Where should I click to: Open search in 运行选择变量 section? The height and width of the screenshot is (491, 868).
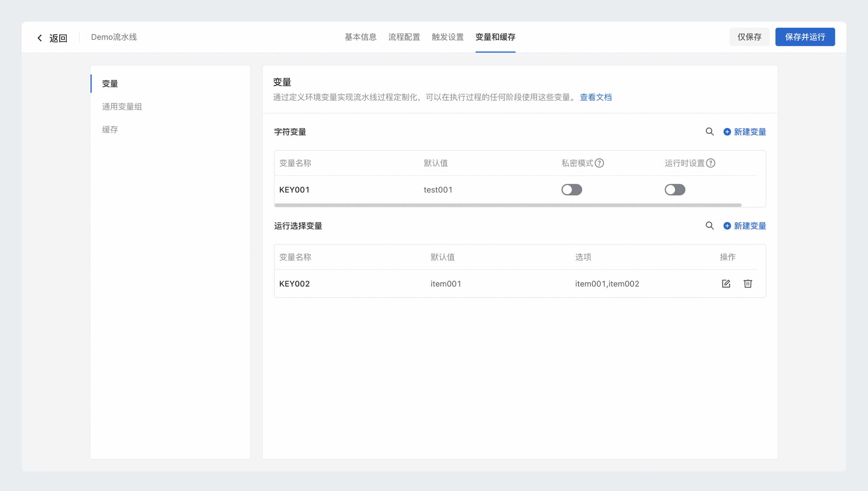pyautogui.click(x=709, y=226)
